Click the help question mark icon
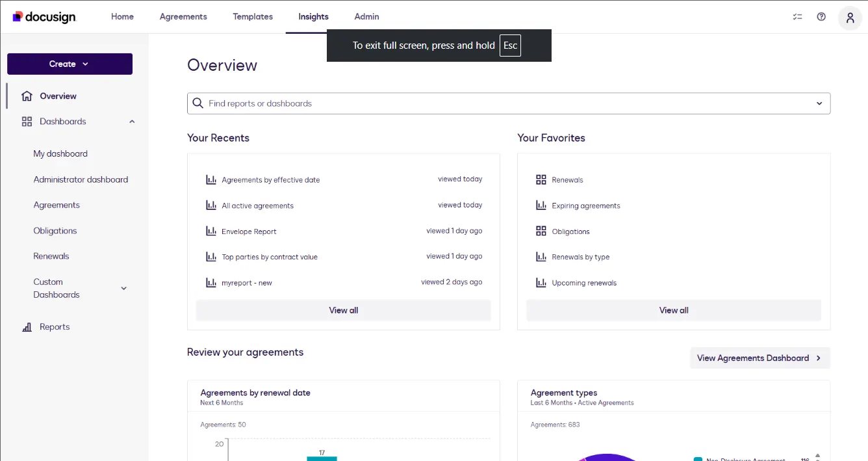 pos(821,17)
